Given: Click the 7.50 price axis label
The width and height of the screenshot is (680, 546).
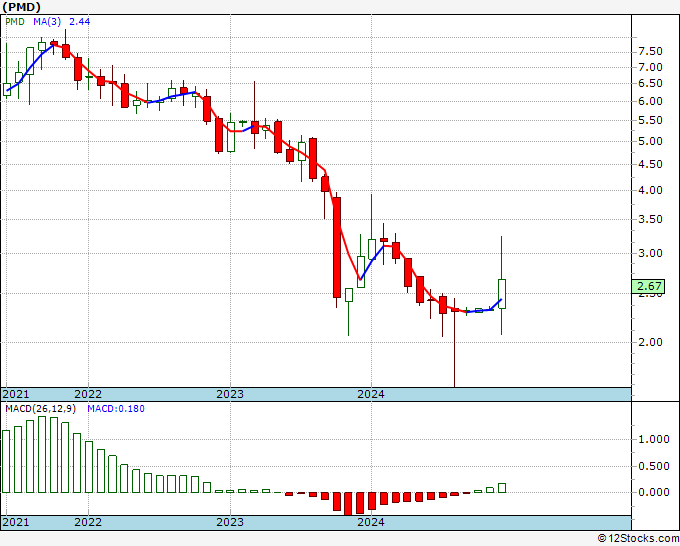Looking at the screenshot, I should (x=651, y=52).
